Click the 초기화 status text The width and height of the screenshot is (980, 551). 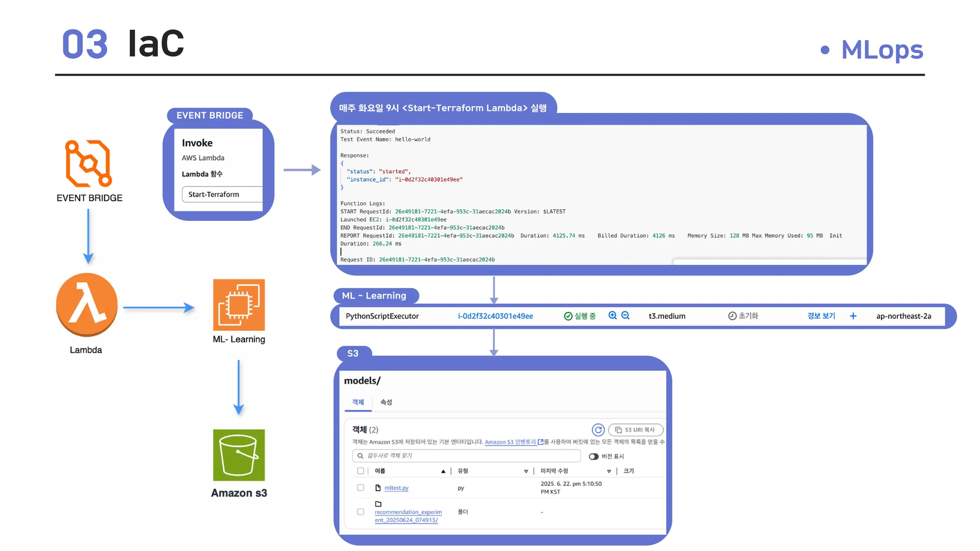[748, 316]
